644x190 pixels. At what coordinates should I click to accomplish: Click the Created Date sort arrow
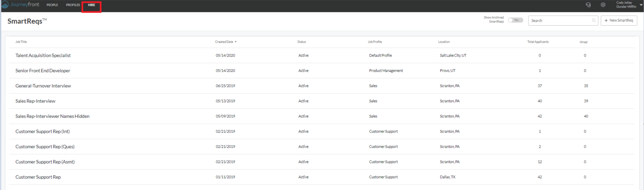click(236, 42)
